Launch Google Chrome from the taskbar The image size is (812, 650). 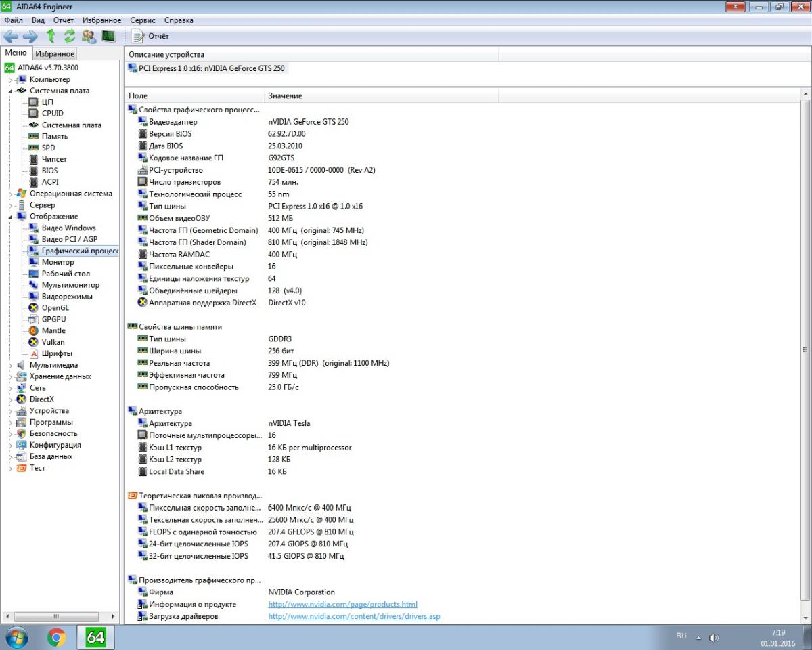coord(56,637)
